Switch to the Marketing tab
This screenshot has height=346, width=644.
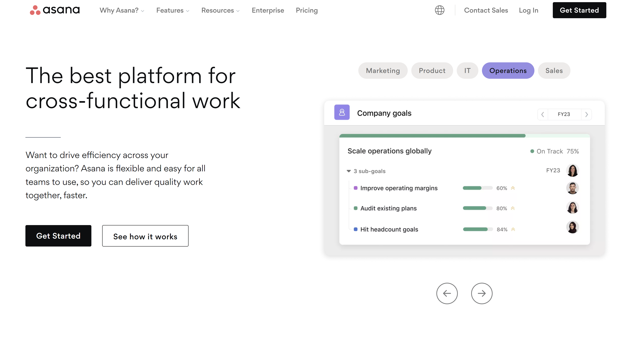point(383,70)
